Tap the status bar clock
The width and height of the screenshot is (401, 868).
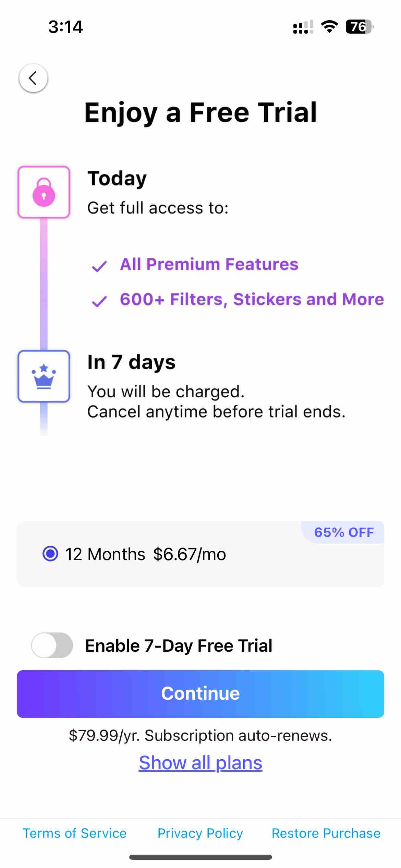(65, 27)
